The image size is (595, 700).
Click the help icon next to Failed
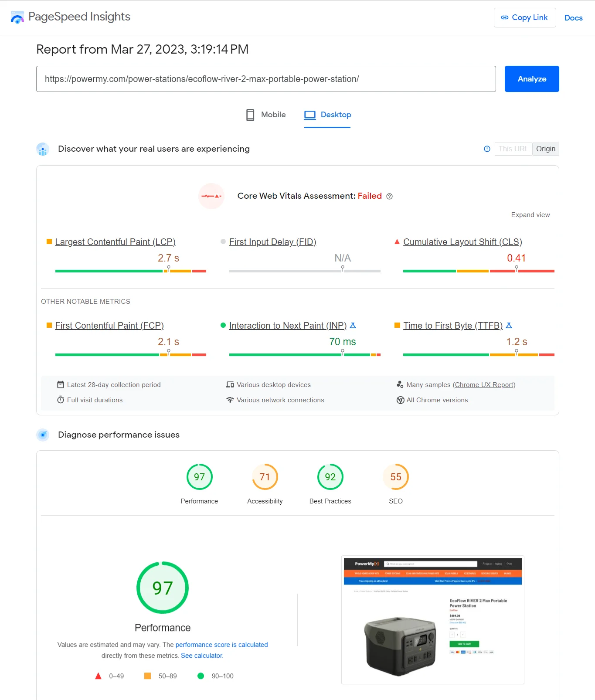click(389, 197)
